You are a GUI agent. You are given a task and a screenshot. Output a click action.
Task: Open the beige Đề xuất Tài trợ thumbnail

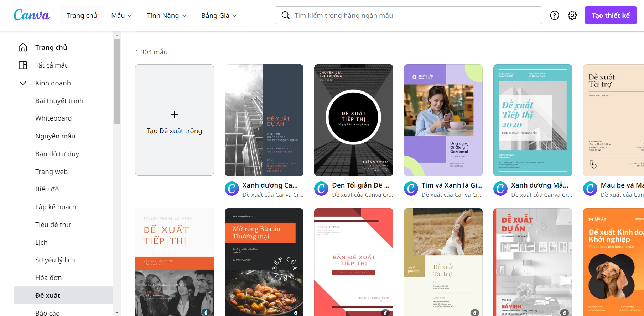613,120
